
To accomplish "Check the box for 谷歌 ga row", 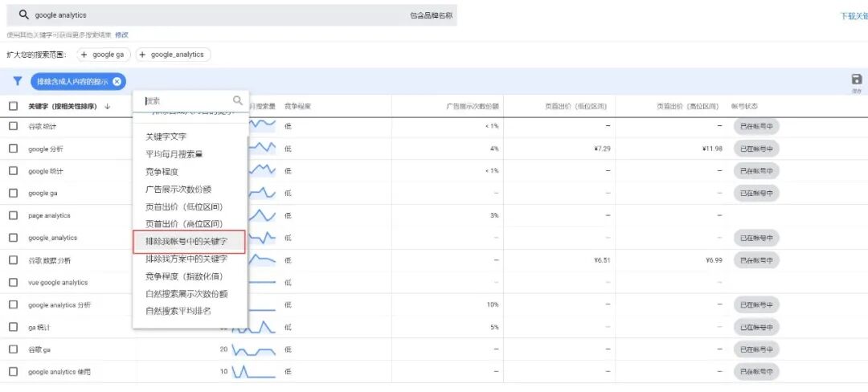I will pyautogui.click(x=14, y=349).
